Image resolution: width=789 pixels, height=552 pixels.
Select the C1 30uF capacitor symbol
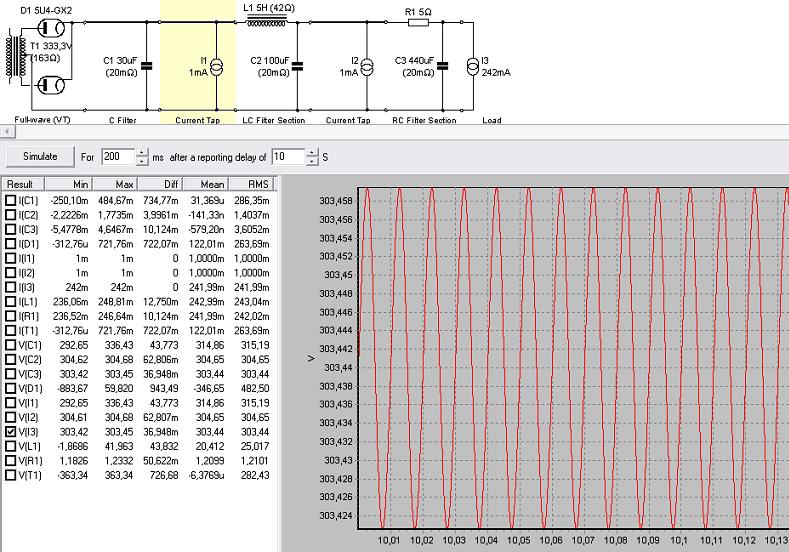(x=147, y=67)
